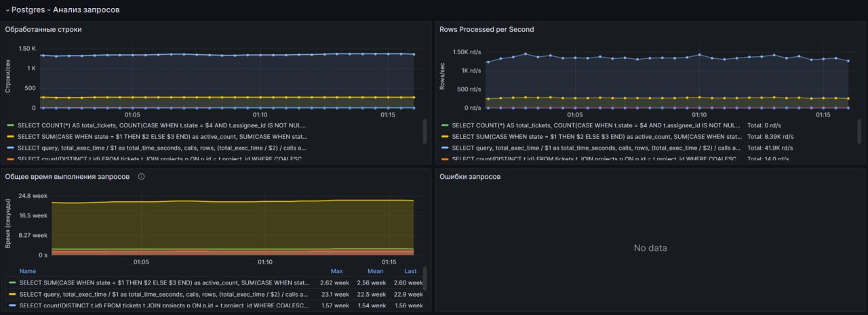Click the 1.50K rd/s y-axis label
Image resolution: width=868 pixels, height=315 pixels.
pos(467,52)
